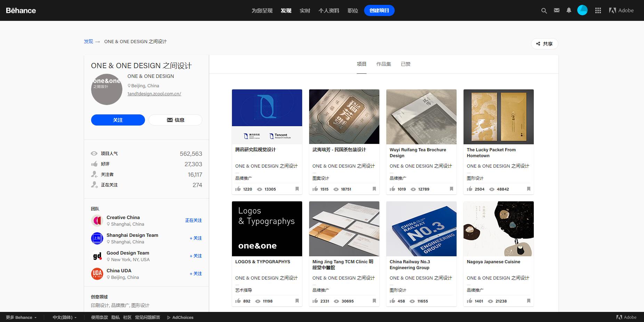Switch to the 项目 tab
Screen dimensions: 644x322
(362, 64)
